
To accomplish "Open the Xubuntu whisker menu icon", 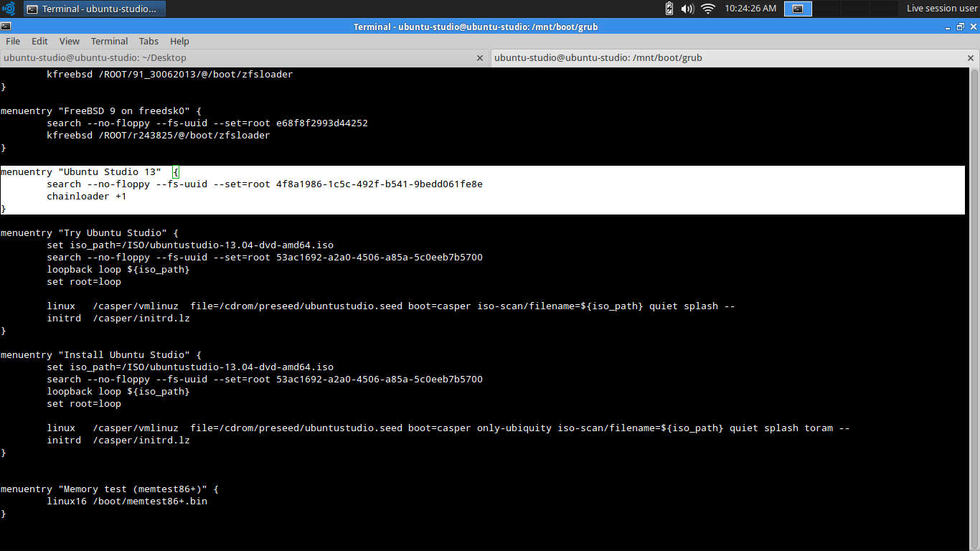I will pyautogui.click(x=9, y=9).
